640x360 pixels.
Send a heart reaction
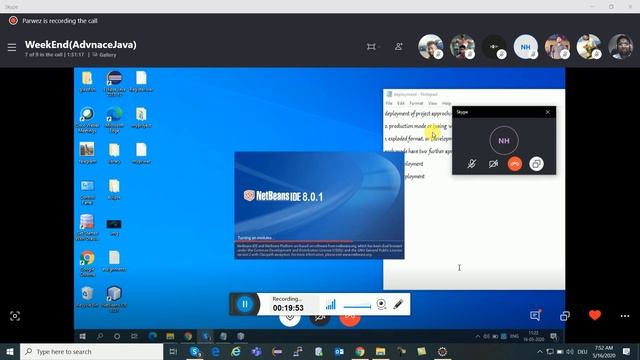click(595, 315)
